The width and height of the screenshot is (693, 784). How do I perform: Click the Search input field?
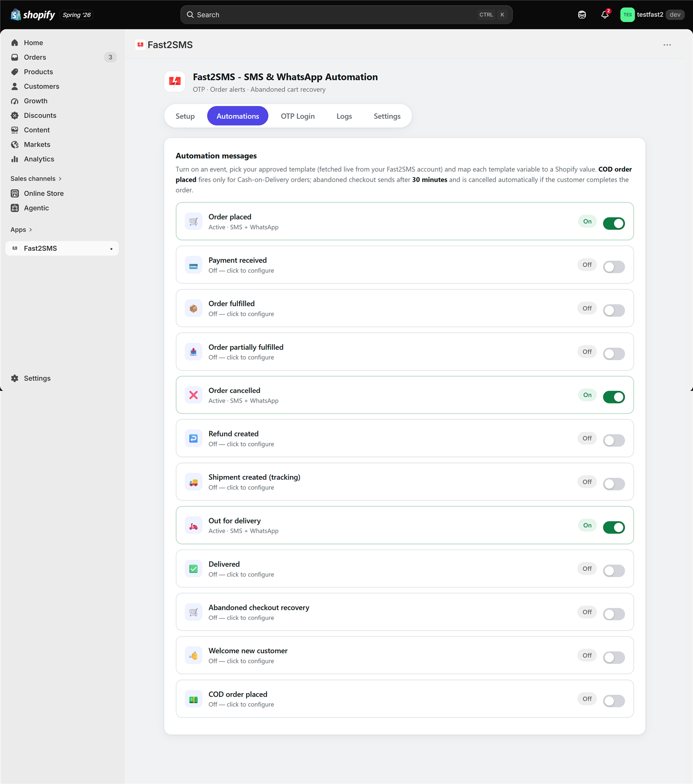[346, 15]
